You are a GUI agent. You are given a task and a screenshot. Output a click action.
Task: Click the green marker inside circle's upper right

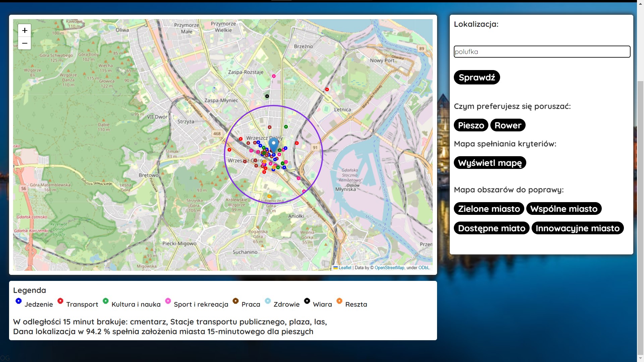[286, 127]
